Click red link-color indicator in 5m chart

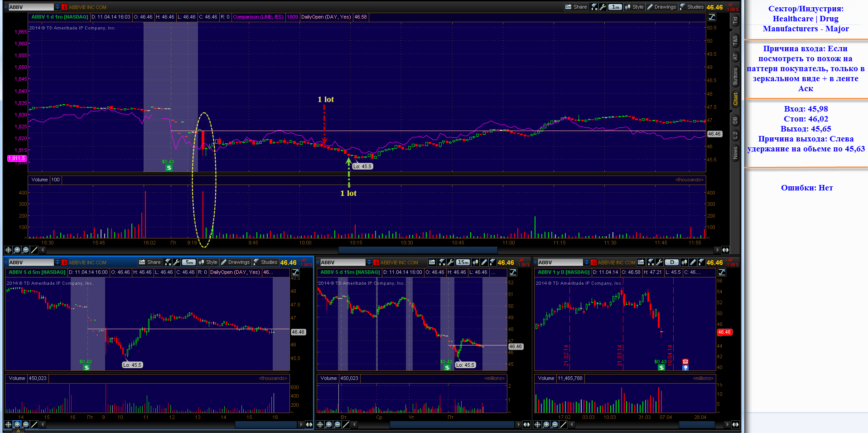point(64,263)
